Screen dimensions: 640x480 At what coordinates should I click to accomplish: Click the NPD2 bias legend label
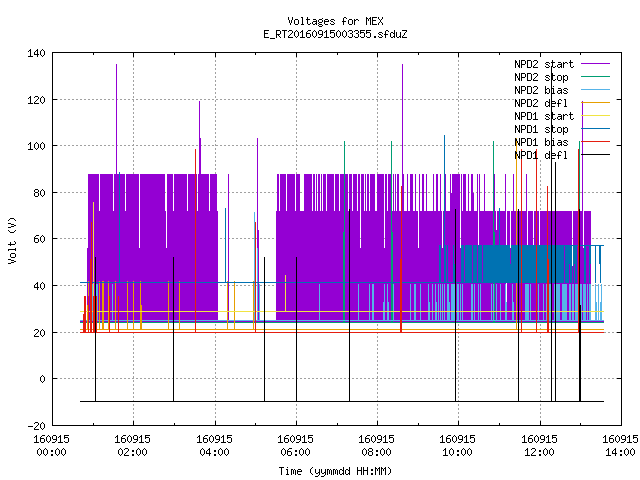pos(541,90)
